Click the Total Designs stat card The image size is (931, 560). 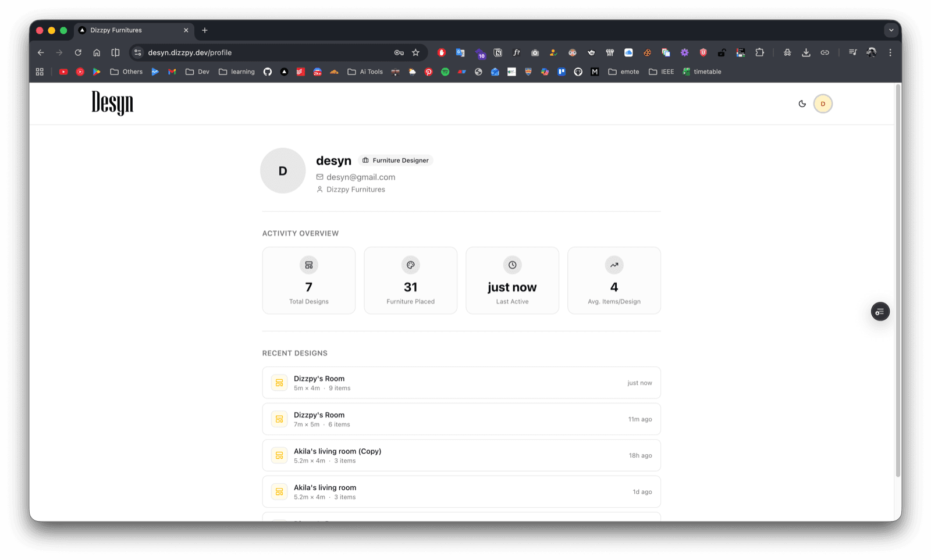tap(309, 280)
